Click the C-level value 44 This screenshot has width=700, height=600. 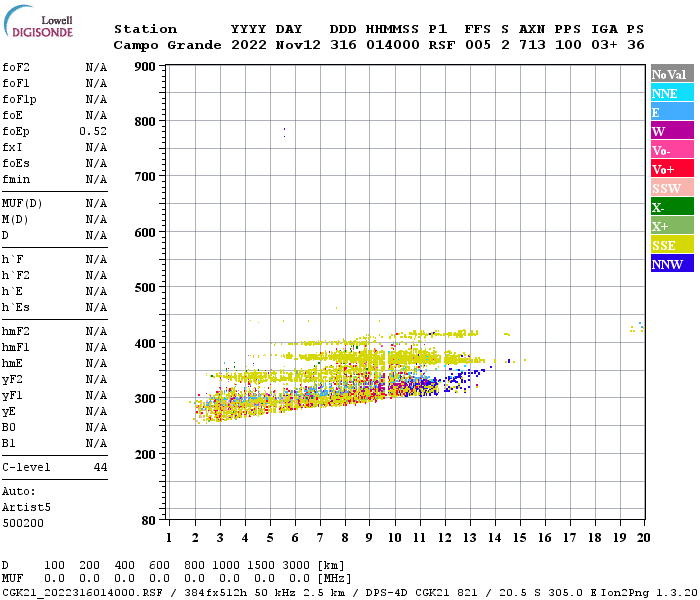(100, 467)
